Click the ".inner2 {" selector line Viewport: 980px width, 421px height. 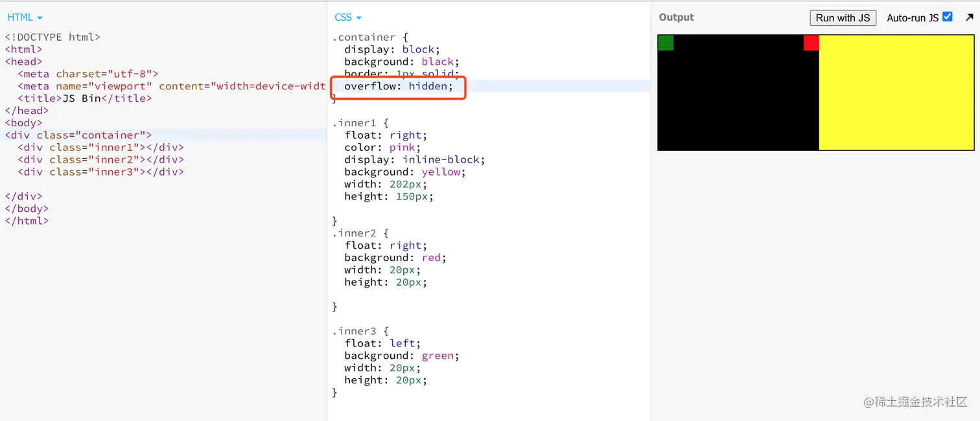(x=360, y=233)
